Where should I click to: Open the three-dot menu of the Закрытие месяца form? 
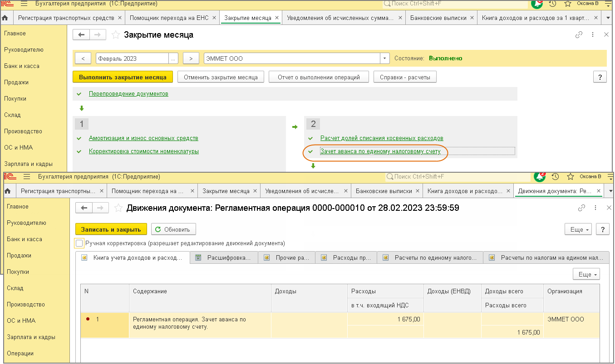click(593, 35)
